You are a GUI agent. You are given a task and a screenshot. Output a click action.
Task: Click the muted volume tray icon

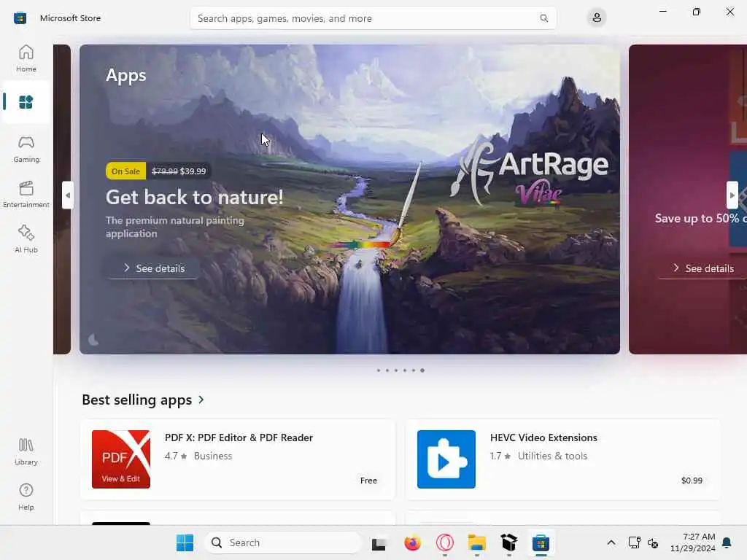[x=653, y=542]
